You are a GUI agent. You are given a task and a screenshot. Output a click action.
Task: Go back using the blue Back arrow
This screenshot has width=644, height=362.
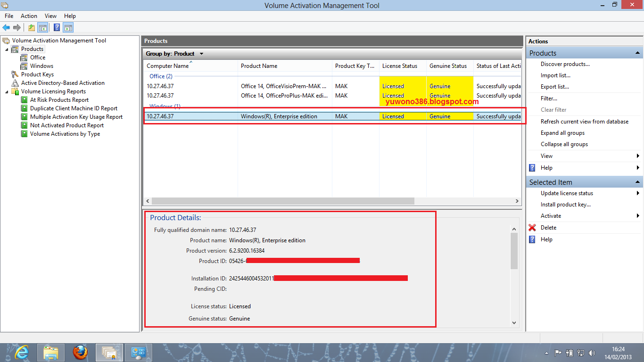pyautogui.click(x=6, y=27)
